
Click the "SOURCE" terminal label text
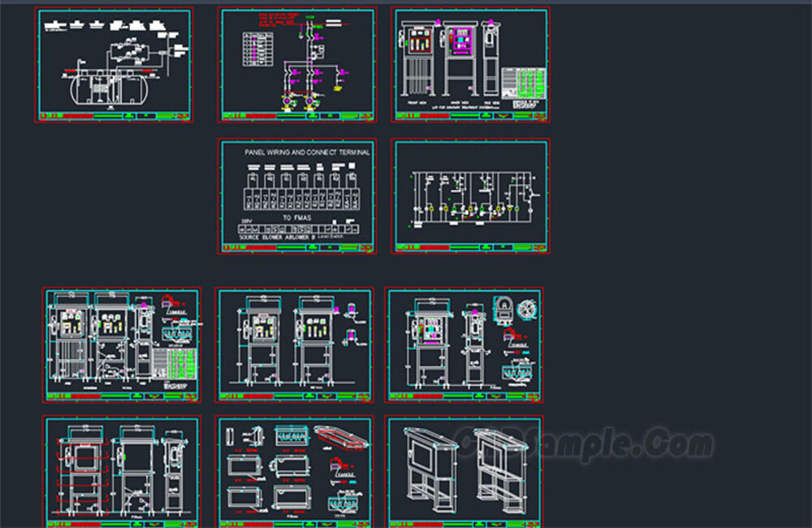(248, 237)
